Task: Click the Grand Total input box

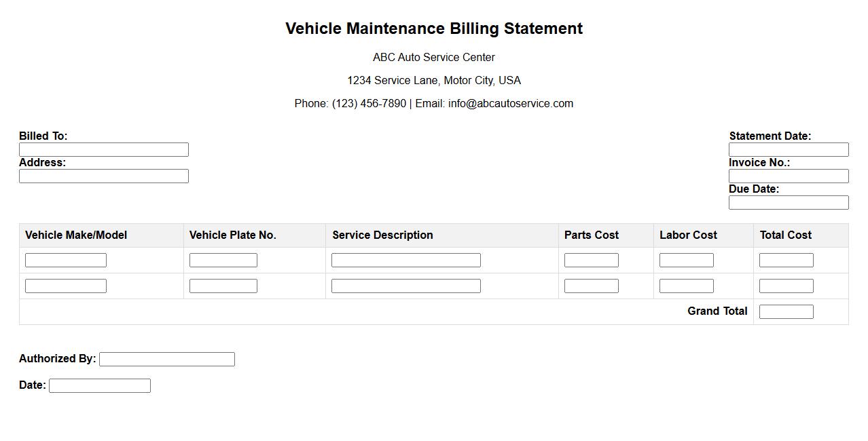Action: [786, 312]
